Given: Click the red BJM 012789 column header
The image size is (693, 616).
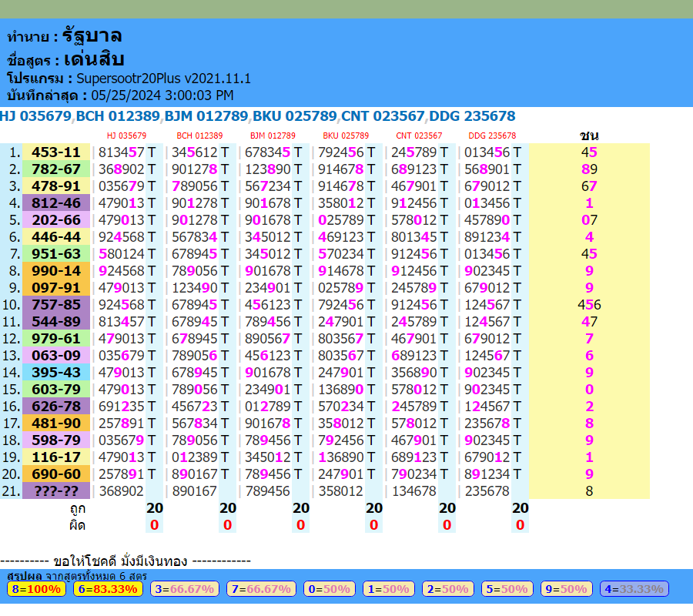Looking at the screenshot, I should coord(273,136).
